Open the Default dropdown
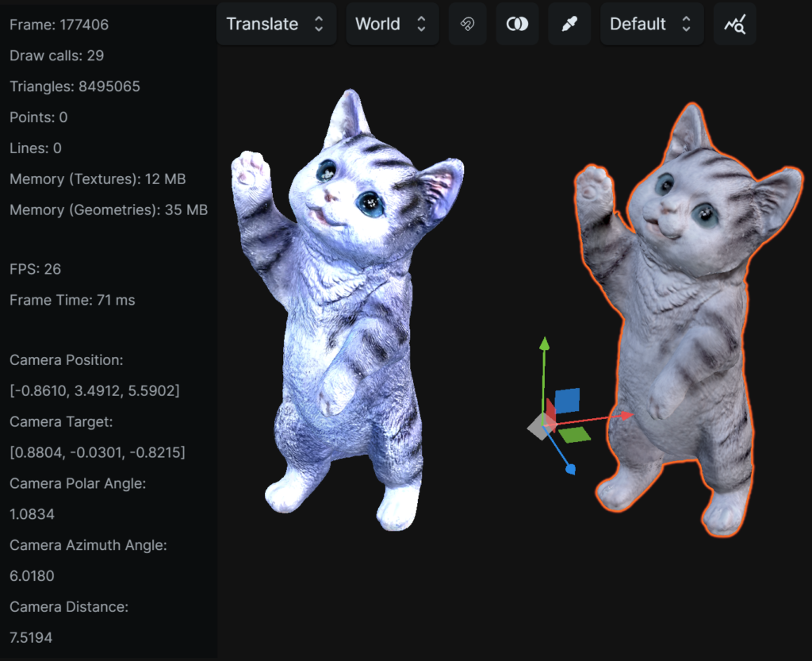The height and width of the screenshot is (661, 812). click(652, 24)
